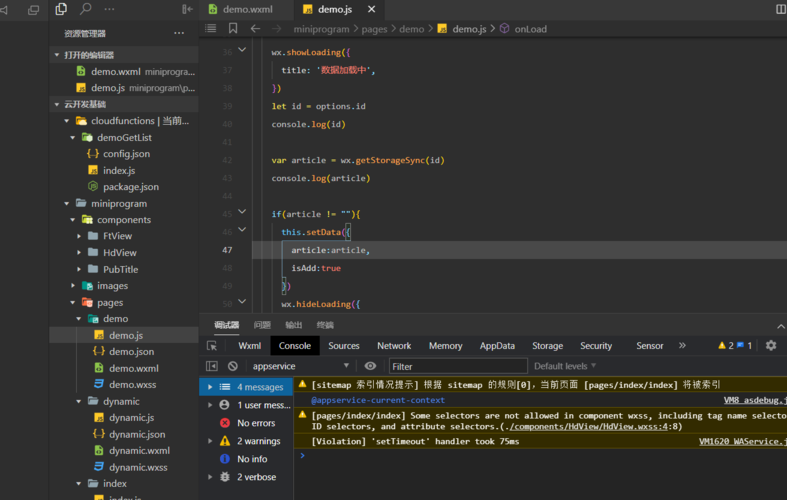Open the VM1620 WAService source link

click(742, 441)
